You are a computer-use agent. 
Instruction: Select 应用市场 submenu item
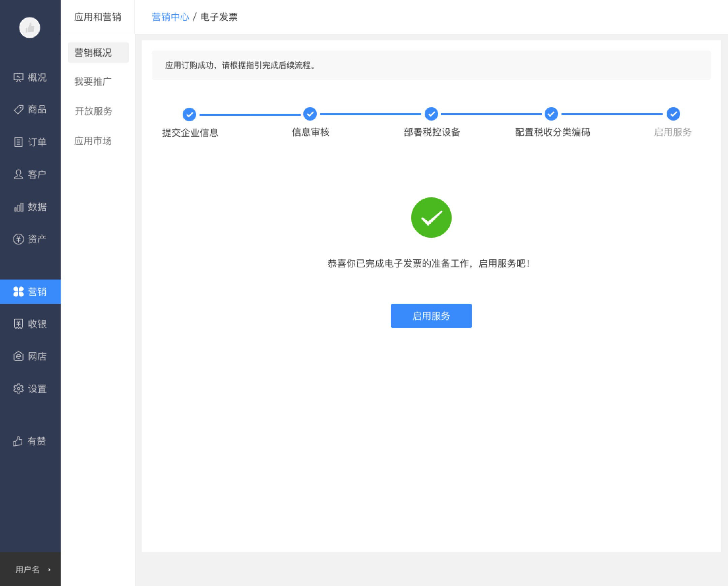coord(93,141)
